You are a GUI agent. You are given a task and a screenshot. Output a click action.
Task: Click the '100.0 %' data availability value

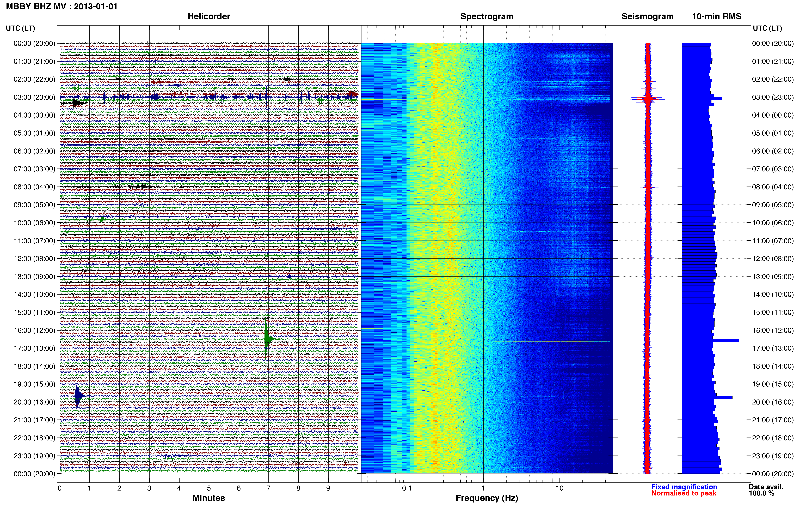(761, 493)
